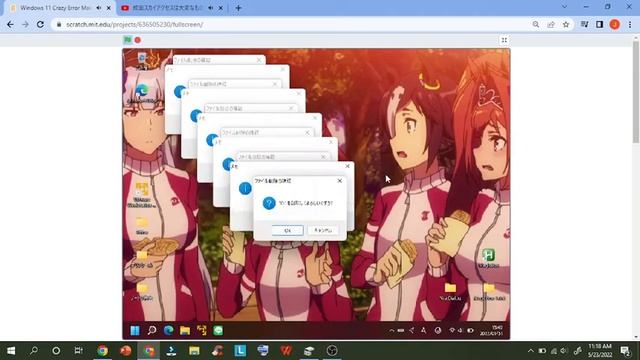Open the Windows notification center
640x360 pixels.
click(x=625, y=351)
